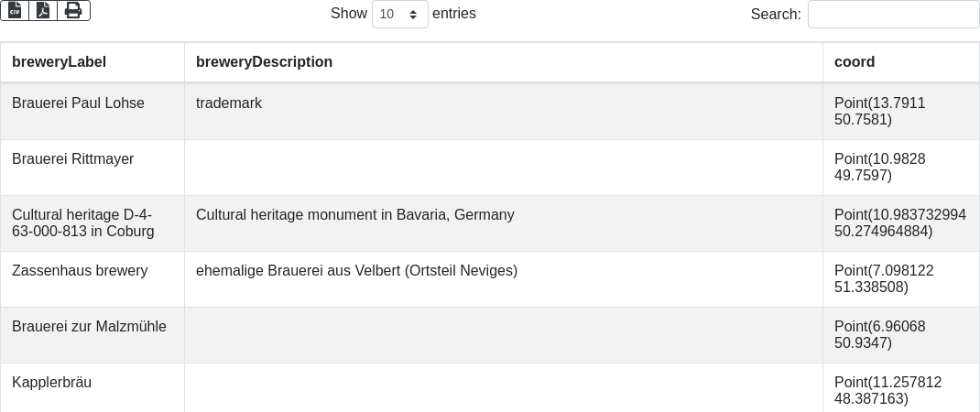Print the table using printer icon

(74, 11)
